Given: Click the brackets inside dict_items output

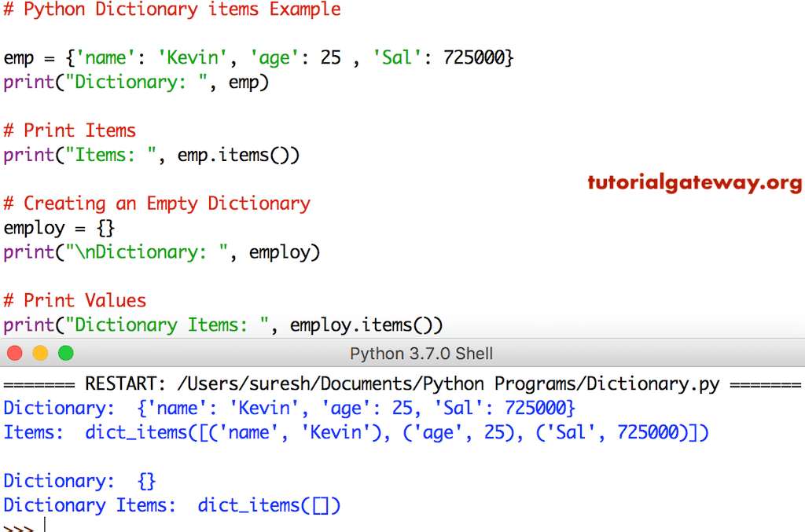Looking at the screenshot, I should [320, 505].
